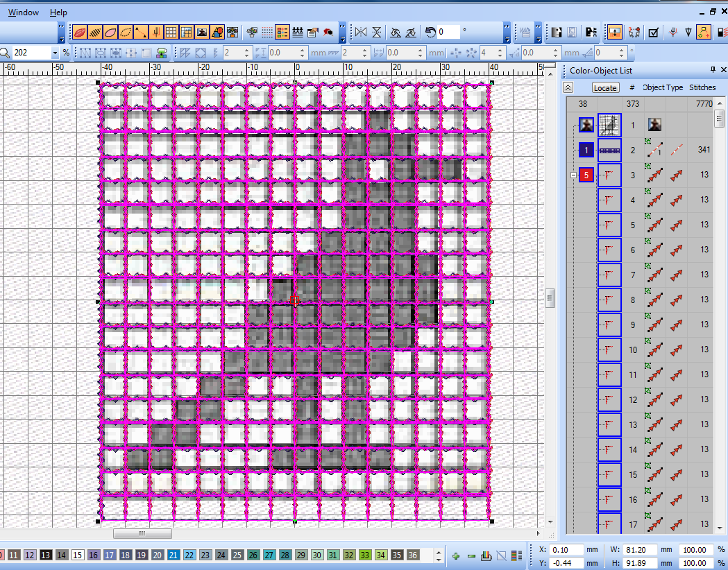The width and height of the screenshot is (728, 570).
Task: Click the ABC lettering image icon
Action: (591, 33)
